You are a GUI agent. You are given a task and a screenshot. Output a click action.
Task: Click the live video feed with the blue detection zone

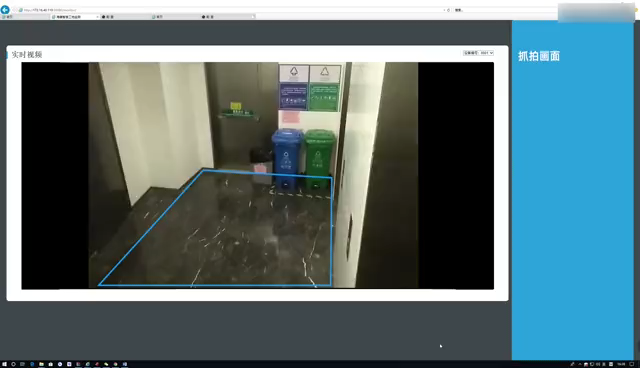[258, 175]
